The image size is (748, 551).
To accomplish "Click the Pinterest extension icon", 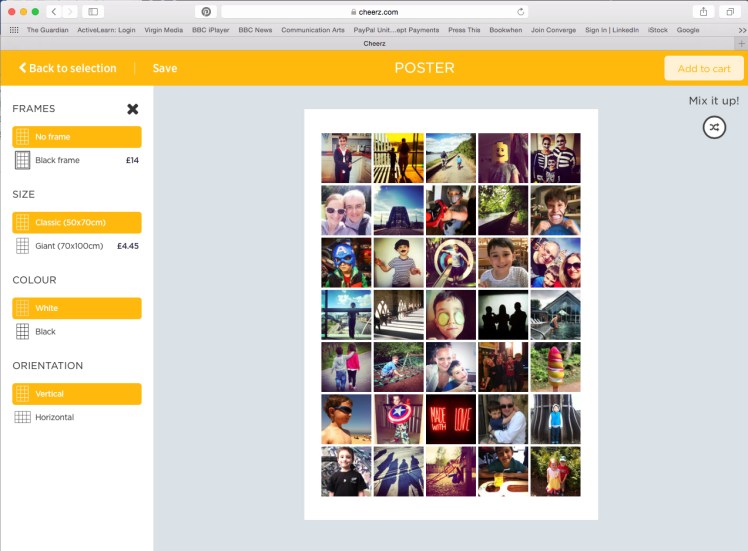I will (x=206, y=11).
